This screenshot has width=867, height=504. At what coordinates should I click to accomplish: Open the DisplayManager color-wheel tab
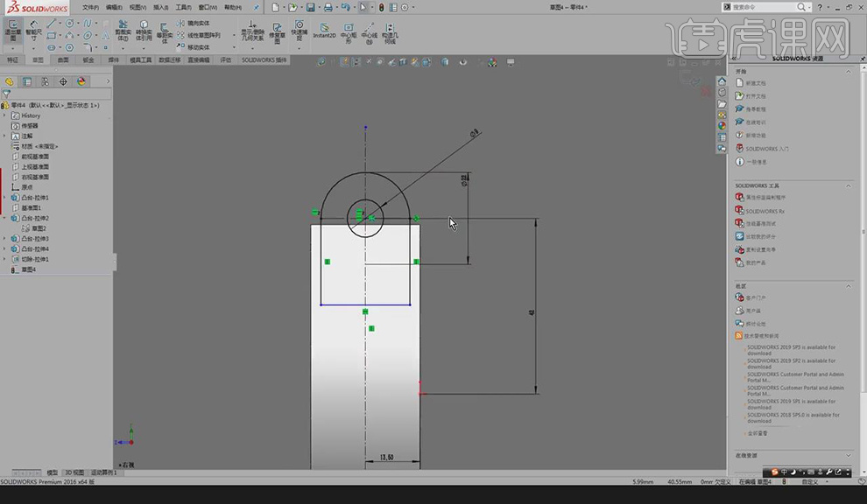tap(81, 81)
